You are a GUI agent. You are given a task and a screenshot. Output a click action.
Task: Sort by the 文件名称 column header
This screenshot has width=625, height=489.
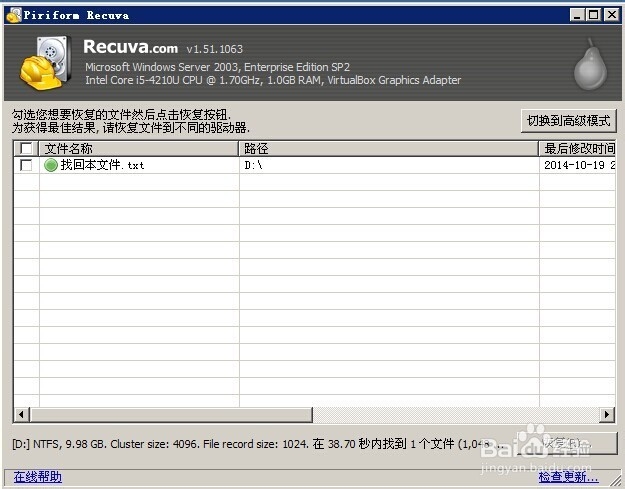coord(139,149)
